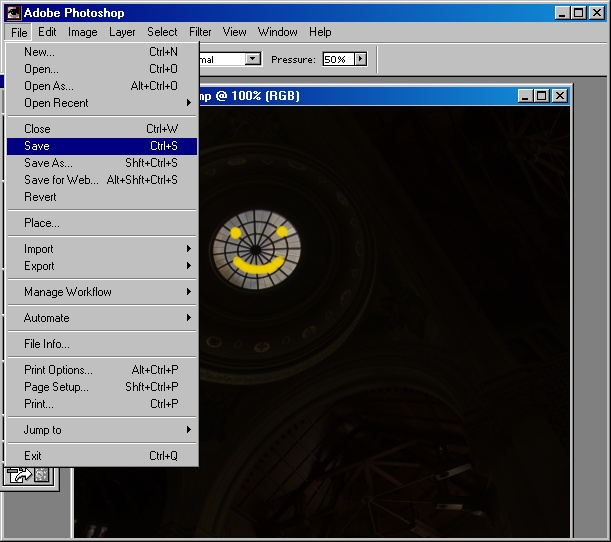
Task: Choose Open As... menu entry
Action: (x=102, y=86)
